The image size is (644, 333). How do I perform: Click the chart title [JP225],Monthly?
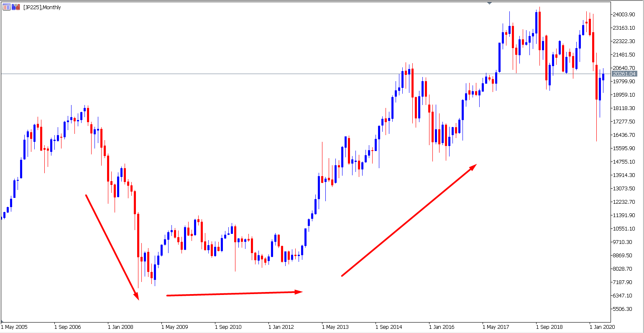42,8
